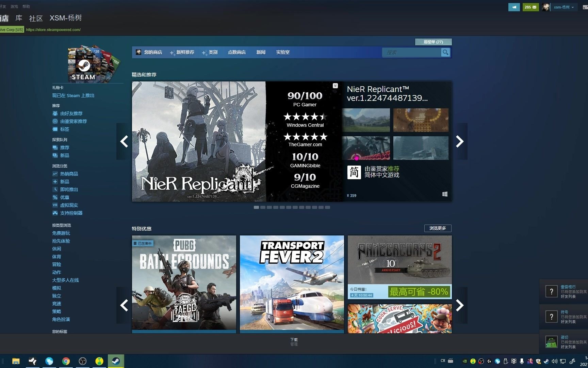Open the 抢先体验 early access link
Screen dimensions: 588x368
[61, 241]
